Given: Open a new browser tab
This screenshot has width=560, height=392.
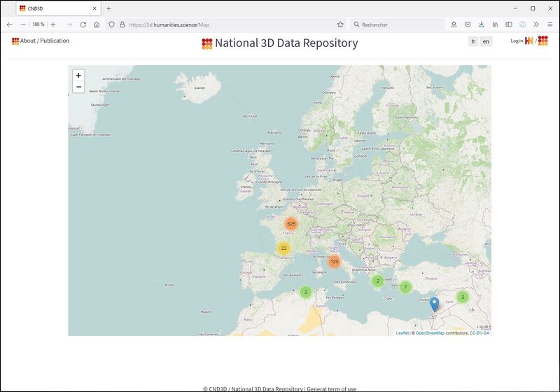Looking at the screenshot, I should [108, 8].
